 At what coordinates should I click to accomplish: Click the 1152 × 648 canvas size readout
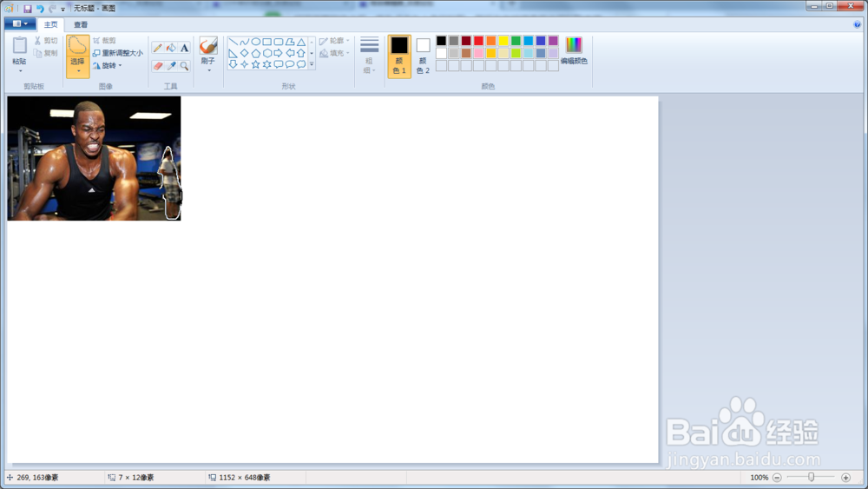pyautogui.click(x=244, y=478)
